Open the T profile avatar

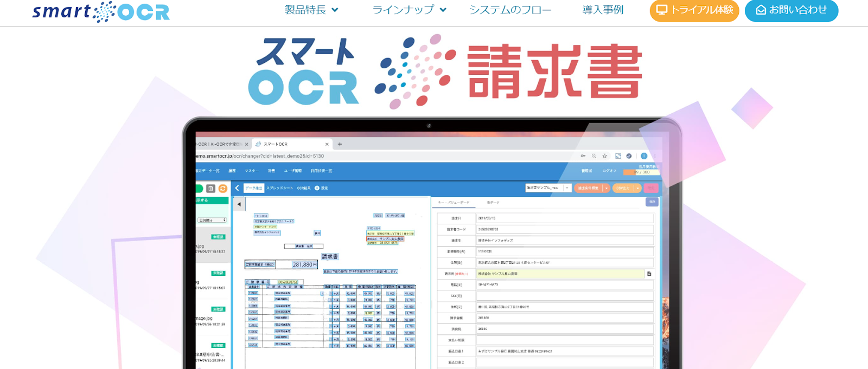coord(644,156)
